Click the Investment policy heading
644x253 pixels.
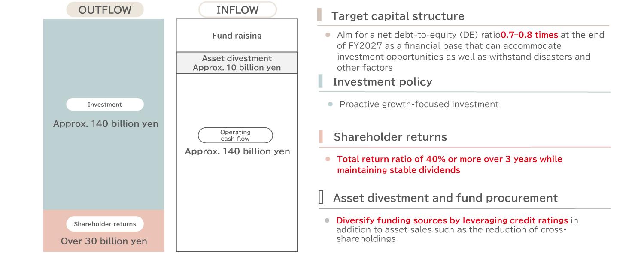point(383,82)
